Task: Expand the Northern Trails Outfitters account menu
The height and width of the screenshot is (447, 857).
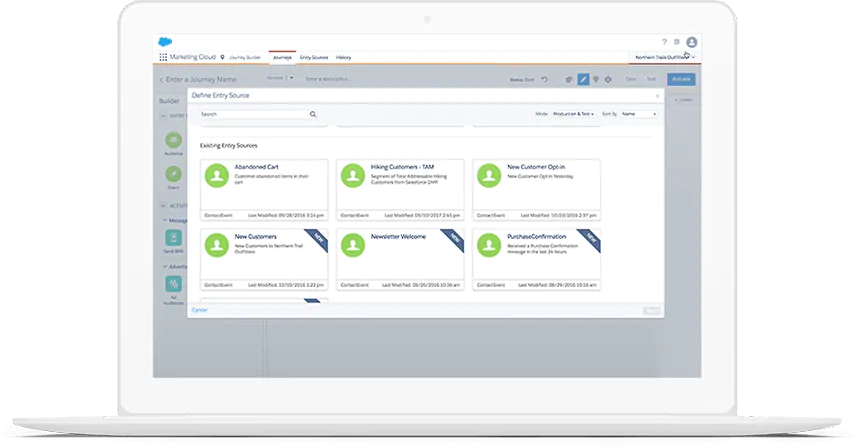Action: tap(665, 57)
